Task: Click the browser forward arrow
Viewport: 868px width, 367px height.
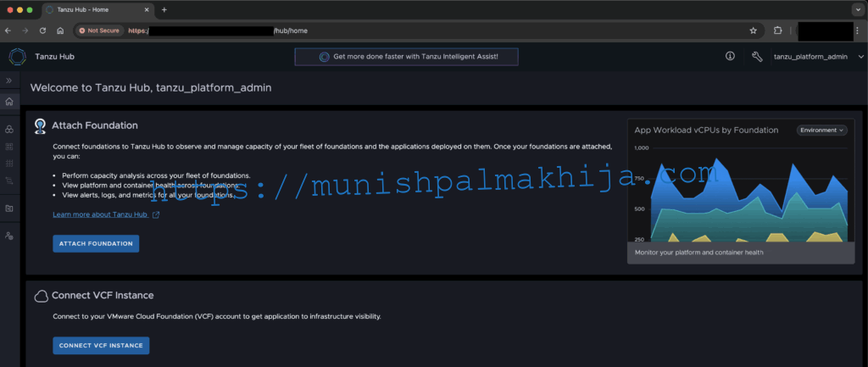Action: tap(25, 31)
